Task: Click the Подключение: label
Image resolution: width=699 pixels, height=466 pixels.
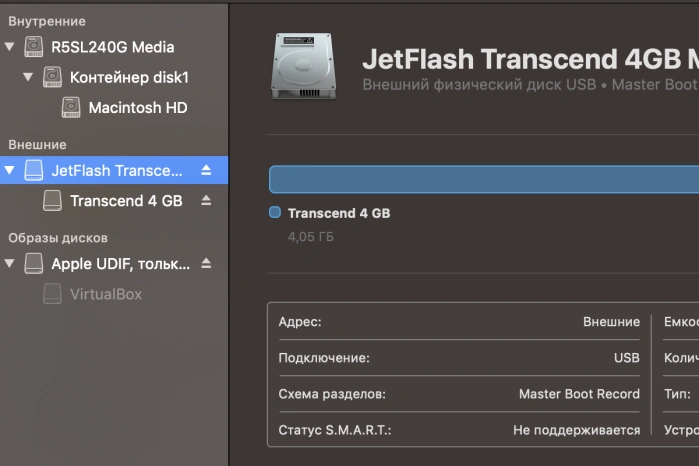Action: pyautogui.click(x=324, y=358)
